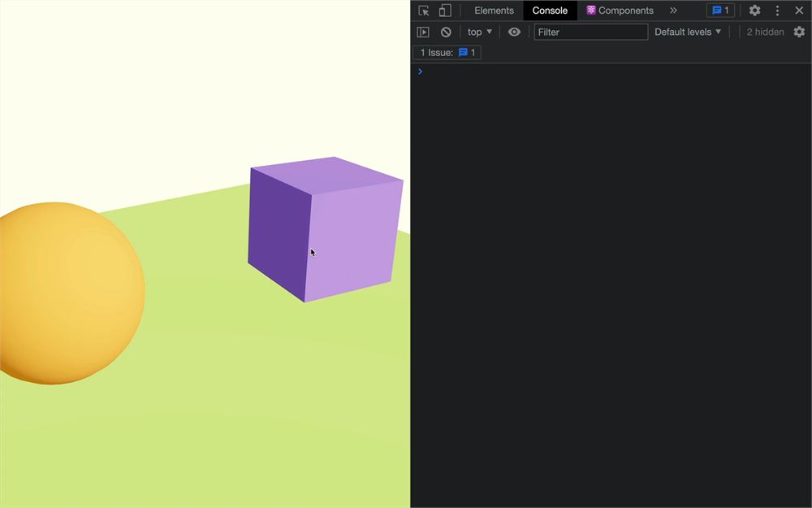Focus the console Filter field
This screenshot has width=812, height=508.
click(591, 33)
